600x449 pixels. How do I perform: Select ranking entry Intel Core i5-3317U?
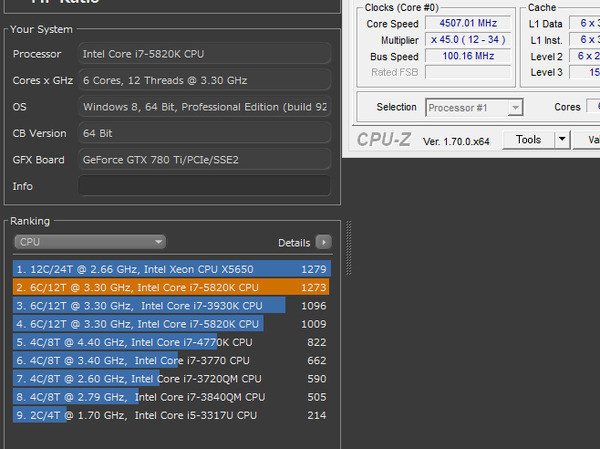[171, 415]
